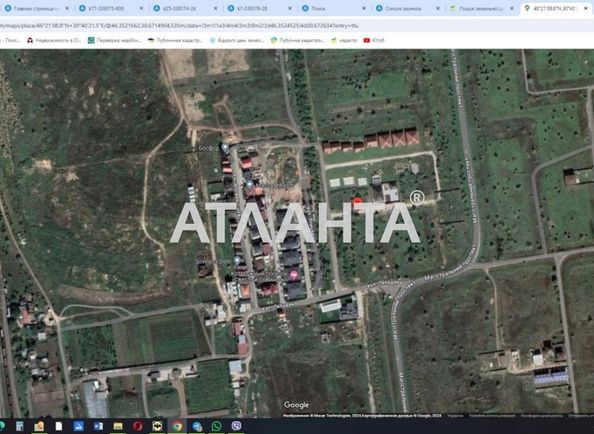Open the first 'Публичная кадастр...' bookmark
Viewport: 594px width, 434px height.
point(175,40)
